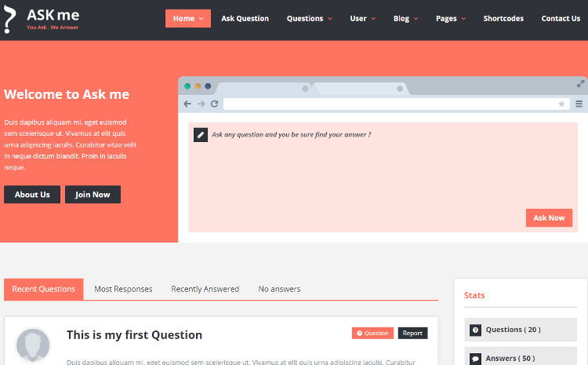Open the Shortcodes nav item
Image resolution: width=588 pixels, height=365 pixels.
(x=503, y=18)
